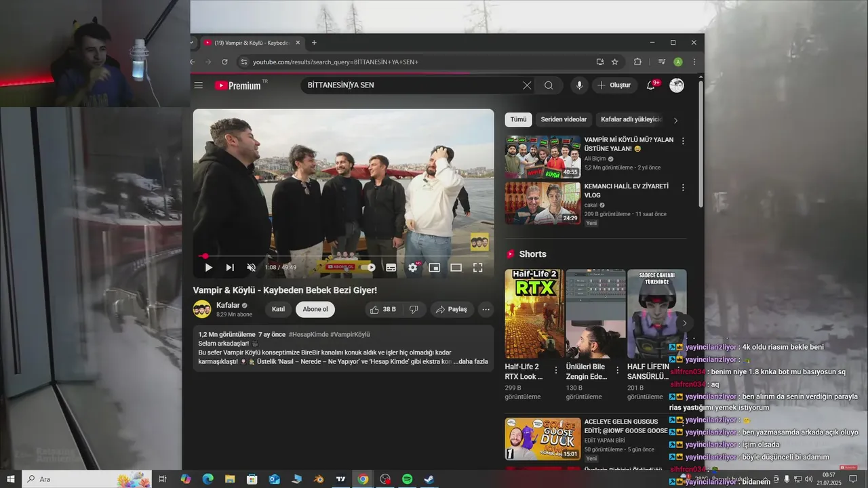Open the YouTube account avatar menu
The height and width of the screenshot is (488, 868).
pyautogui.click(x=677, y=85)
